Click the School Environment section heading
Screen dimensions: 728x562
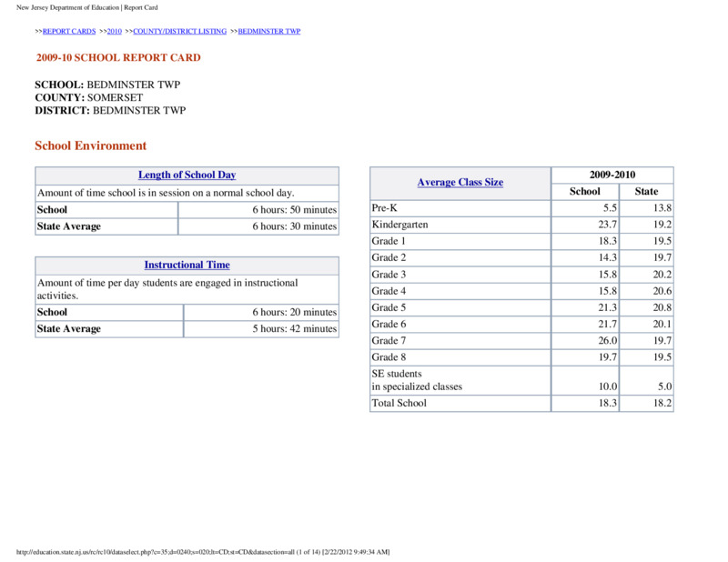click(x=90, y=146)
